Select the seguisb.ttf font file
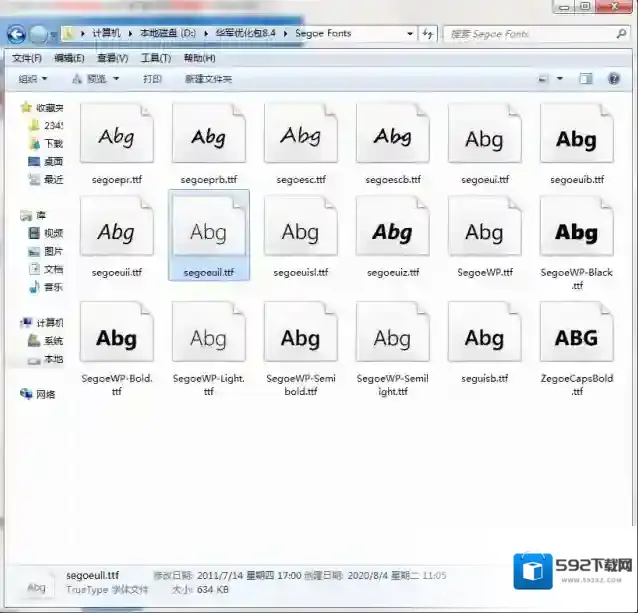This screenshot has height=613, width=638. [484, 338]
